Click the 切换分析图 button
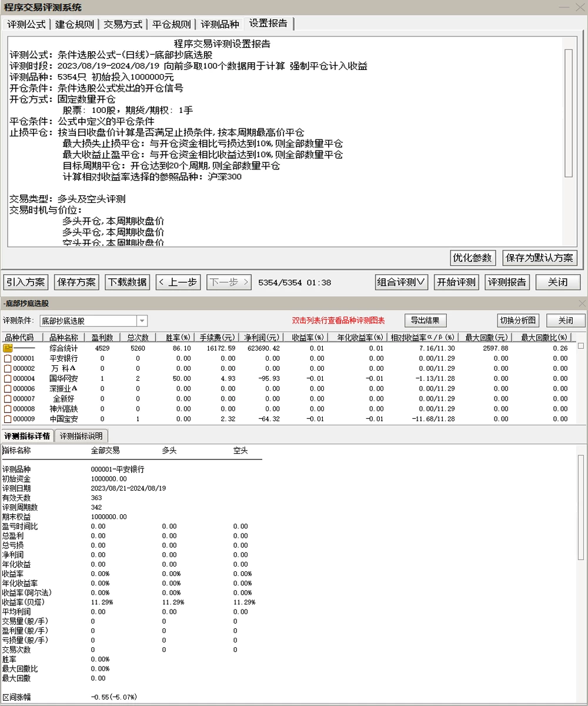Viewport: 588px width, 706px height. [518, 321]
